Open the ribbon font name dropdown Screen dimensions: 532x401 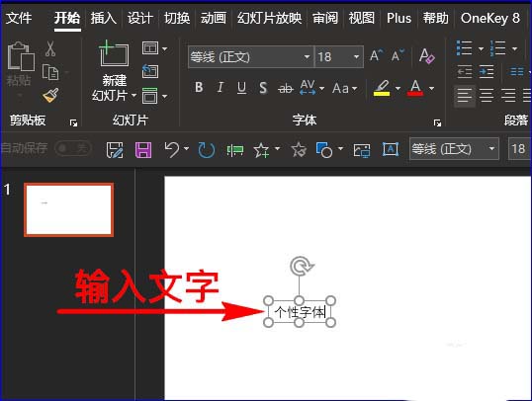coord(307,57)
